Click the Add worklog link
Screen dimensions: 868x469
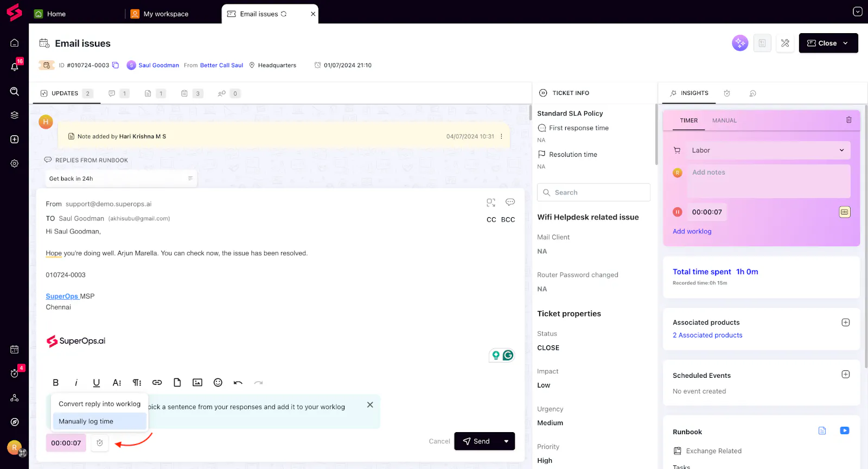[x=692, y=231]
